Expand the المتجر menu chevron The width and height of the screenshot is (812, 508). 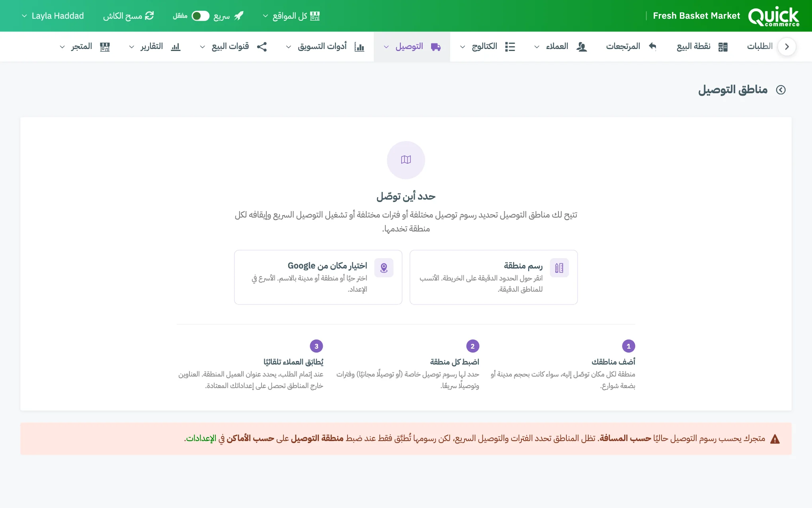[x=62, y=47]
